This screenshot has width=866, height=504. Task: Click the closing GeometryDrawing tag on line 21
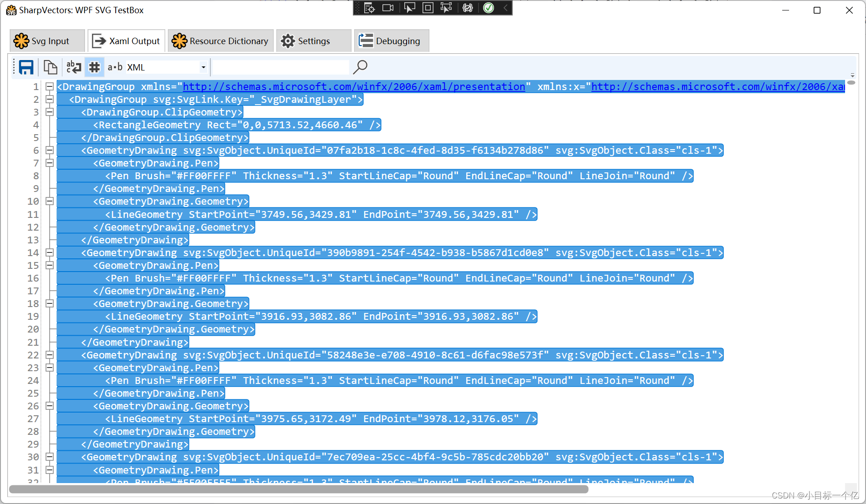coord(135,342)
